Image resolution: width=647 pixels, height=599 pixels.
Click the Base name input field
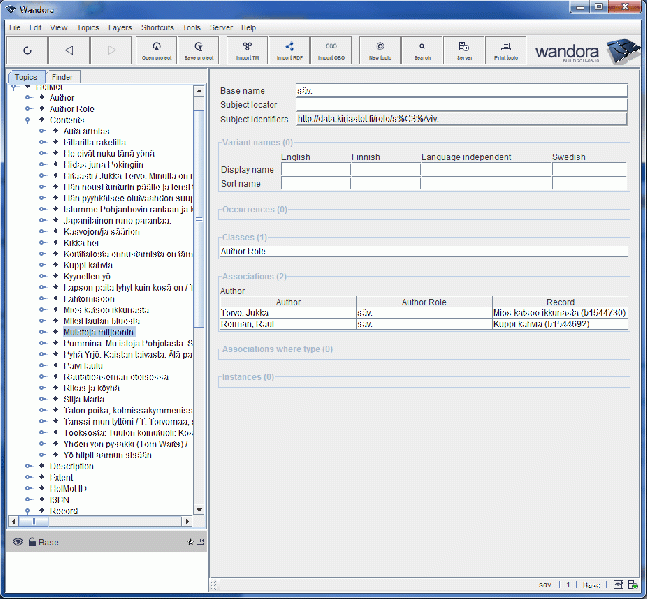coord(461,90)
